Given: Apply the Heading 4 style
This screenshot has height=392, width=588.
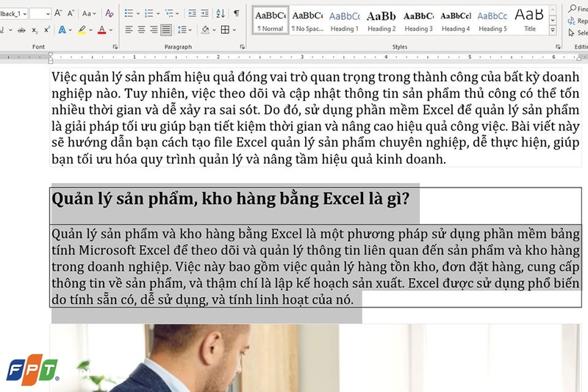Looking at the screenshot, I should 456,21.
